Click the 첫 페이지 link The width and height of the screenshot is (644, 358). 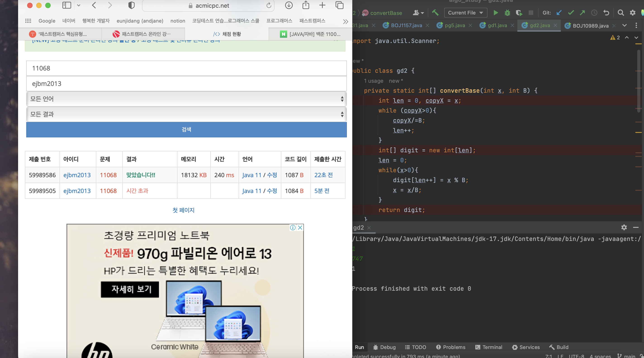coord(183,210)
